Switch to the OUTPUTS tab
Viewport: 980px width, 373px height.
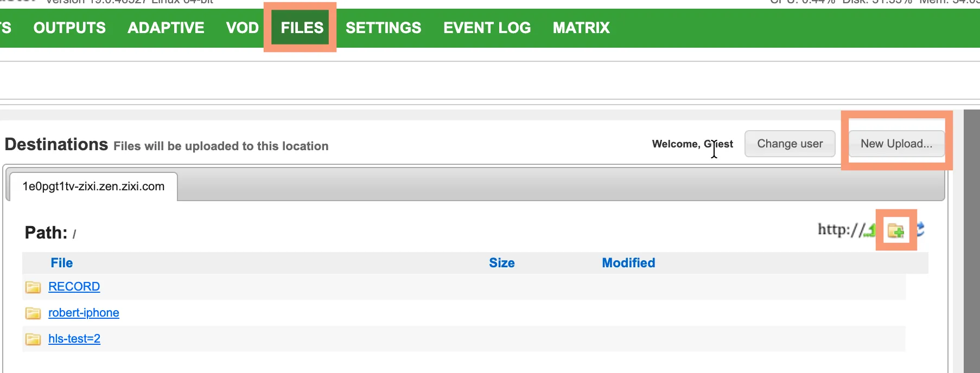click(69, 28)
